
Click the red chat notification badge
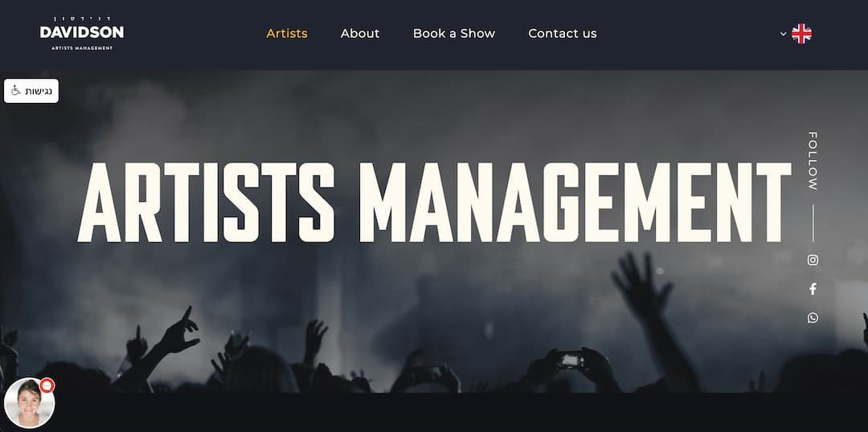(x=47, y=385)
